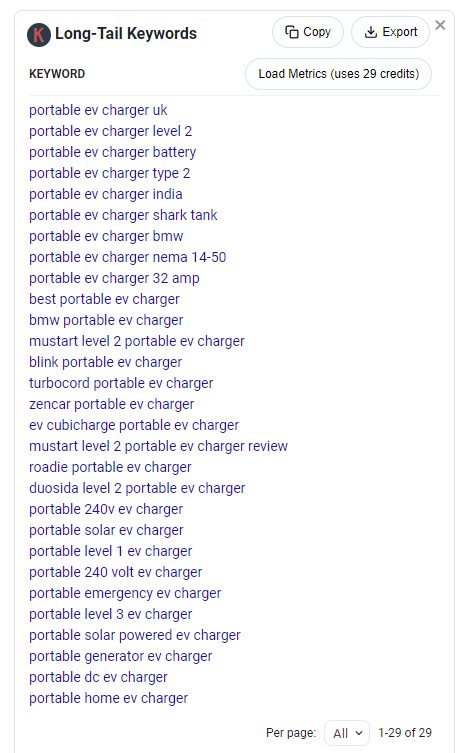Load Metrics using 29 credits
This screenshot has width=463, height=753.
click(x=339, y=74)
